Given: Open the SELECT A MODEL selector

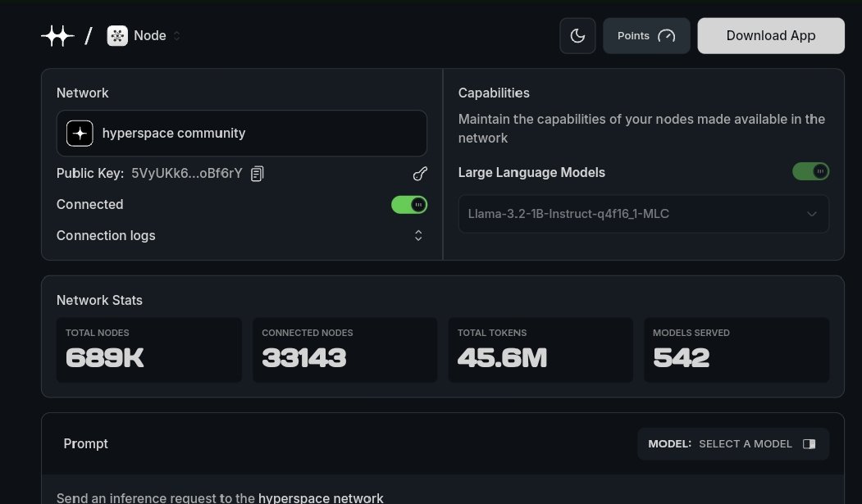Looking at the screenshot, I should pos(732,444).
